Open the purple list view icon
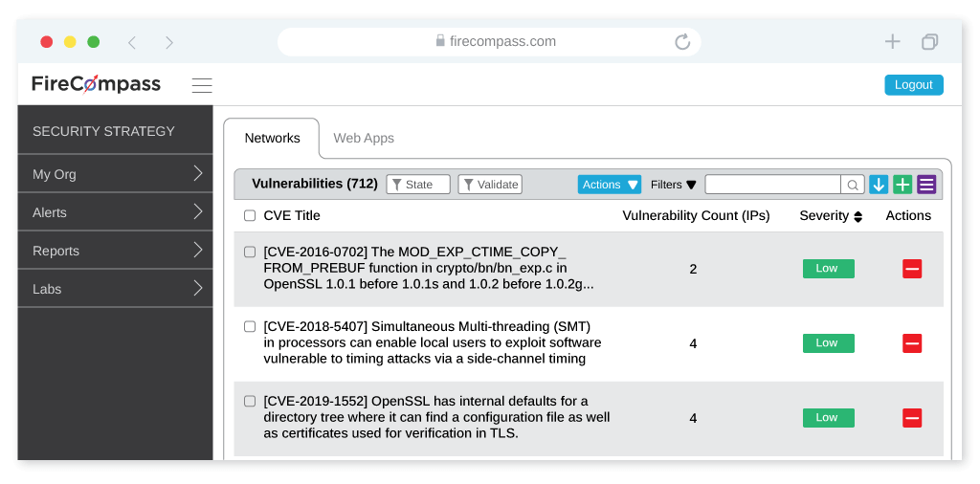This screenshot has width=980, height=484. click(x=926, y=185)
